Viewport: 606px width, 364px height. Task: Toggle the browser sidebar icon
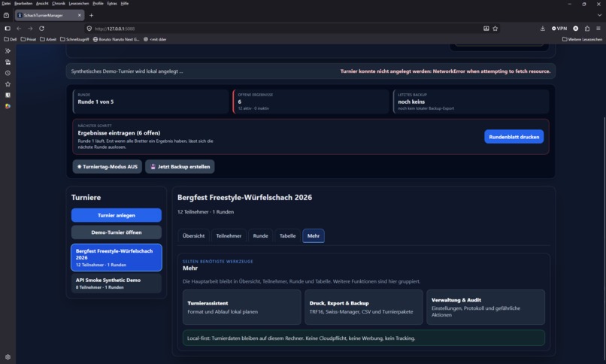pos(8,29)
